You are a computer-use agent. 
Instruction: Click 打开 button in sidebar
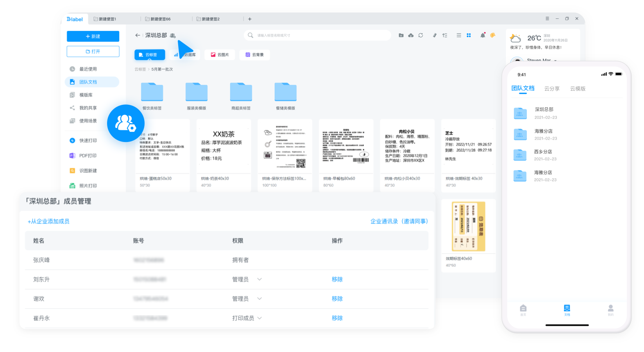[93, 51]
